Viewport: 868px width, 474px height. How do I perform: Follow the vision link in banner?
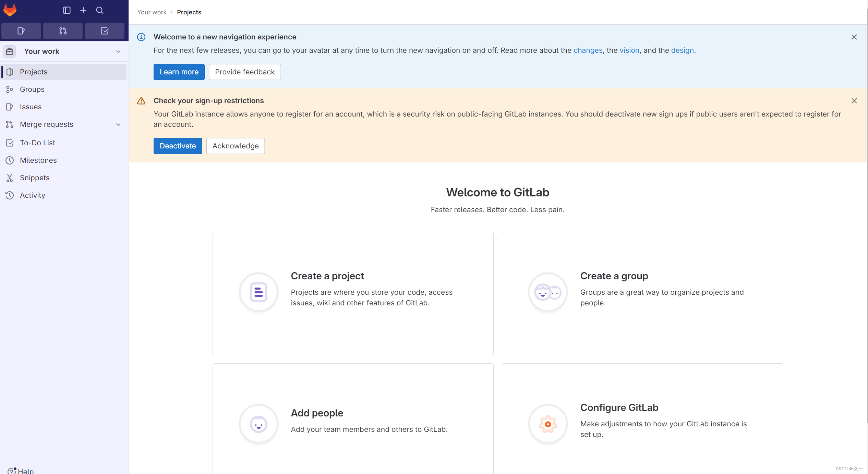[x=629, y=50]
